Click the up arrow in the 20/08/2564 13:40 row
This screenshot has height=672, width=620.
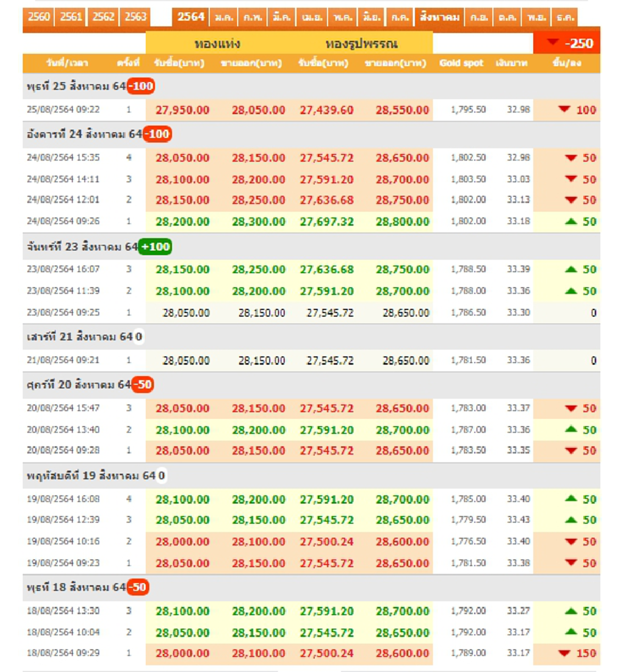click(x=571, y=429)
